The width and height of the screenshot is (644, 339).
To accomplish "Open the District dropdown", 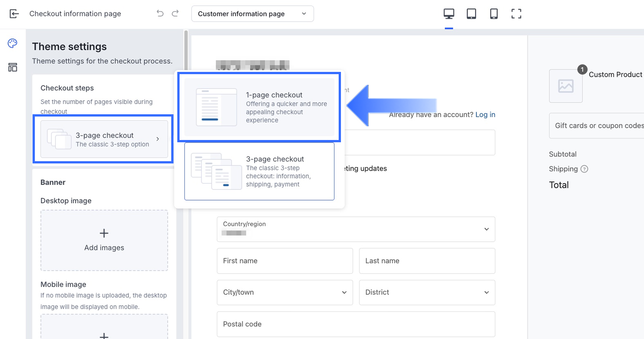I will coord(427,292).
